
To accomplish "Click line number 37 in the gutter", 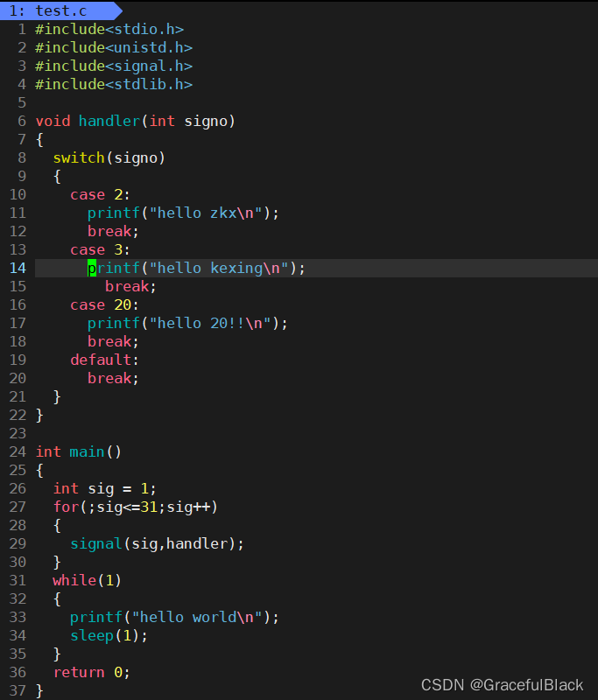I will pyautogui.click(x=18, y=690).
